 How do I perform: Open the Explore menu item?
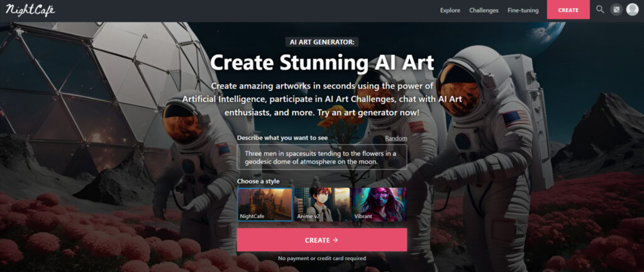click(450, 10)
